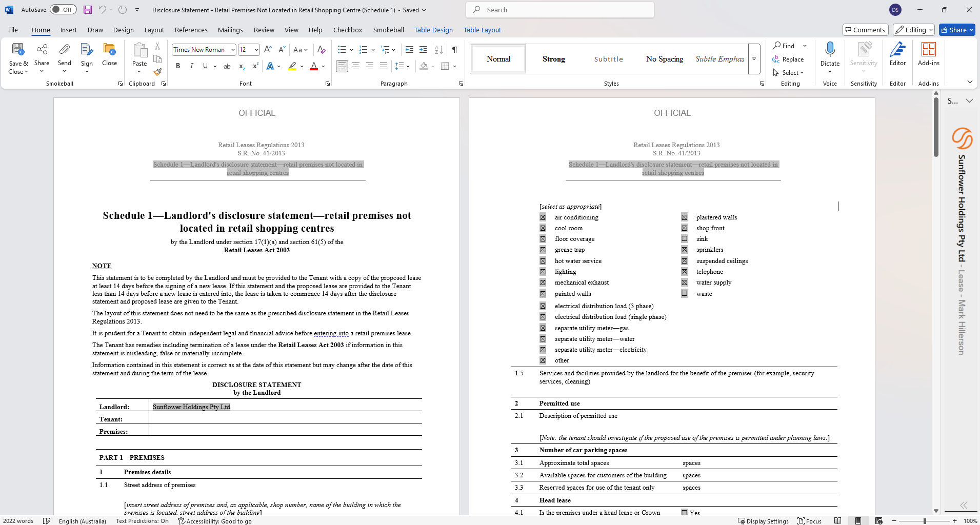The height and width of the screenshot is (525, 980).
Task: Increase indent
Action: [423, 50]
